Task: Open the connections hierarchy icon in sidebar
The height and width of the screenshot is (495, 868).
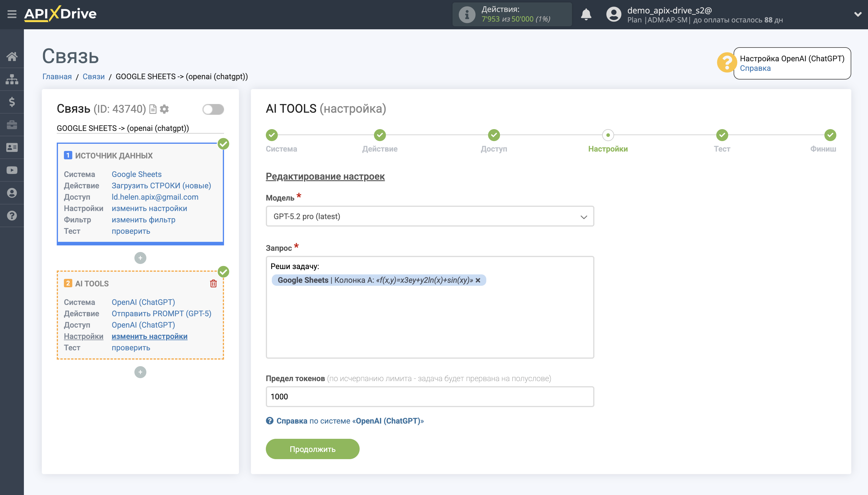Action: (12, 79)
